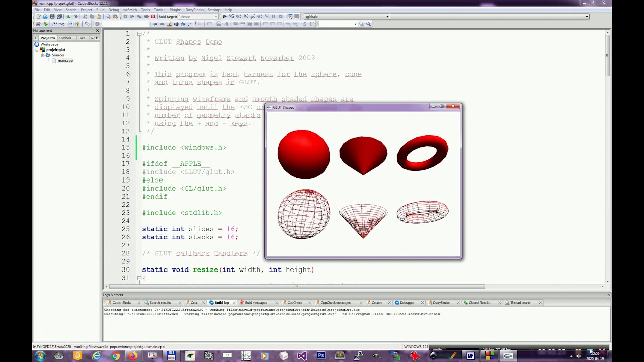This screenshot has height=362, width=644.
Task: Open the File menu
Action: [37, 10]
